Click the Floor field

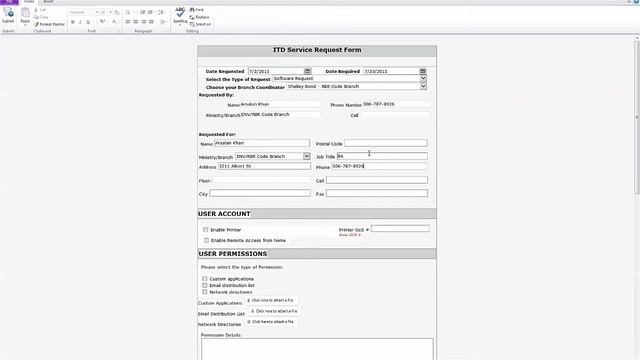pos(261,180)
